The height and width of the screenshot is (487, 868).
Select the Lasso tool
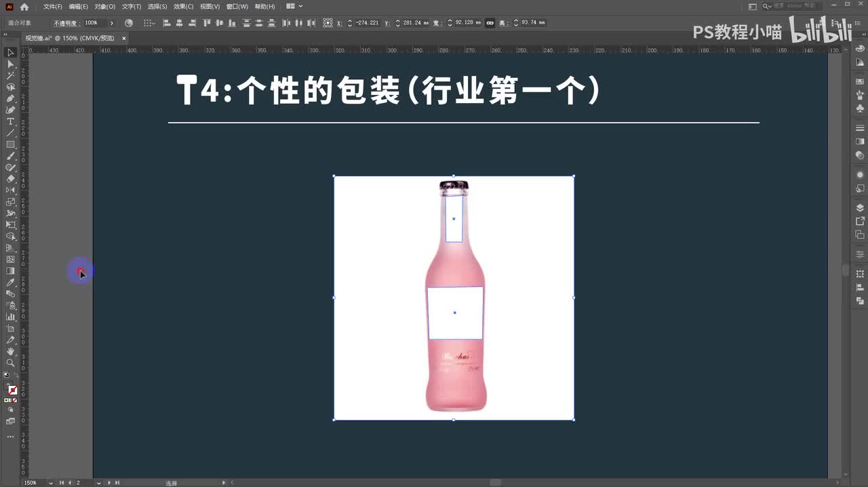[10, 87]
